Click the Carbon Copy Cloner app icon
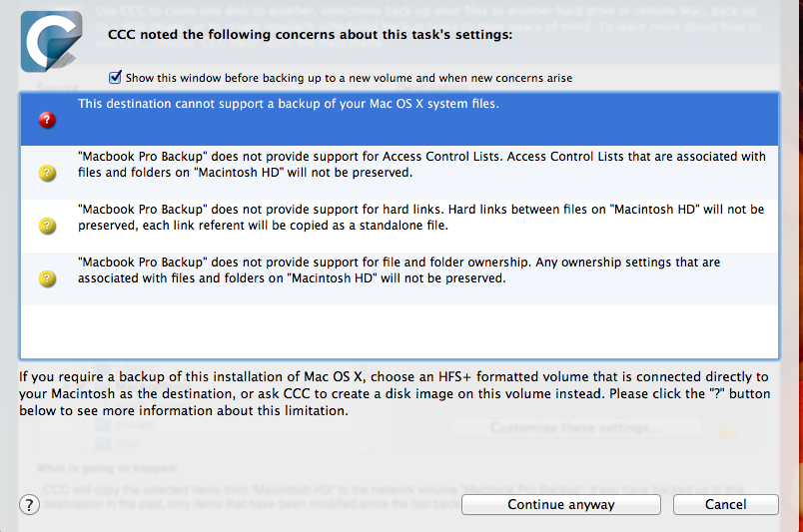803x532 pixels. pos(52,41)
